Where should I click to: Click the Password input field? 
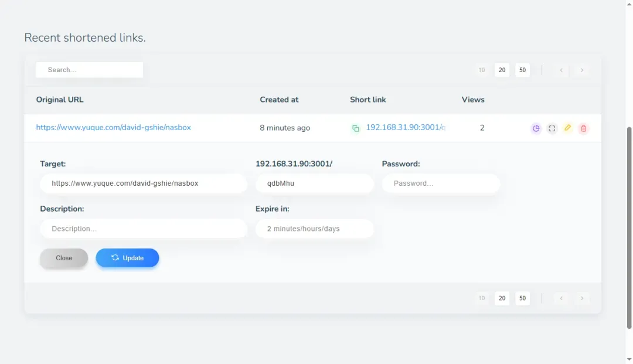(x=441, y=183)
